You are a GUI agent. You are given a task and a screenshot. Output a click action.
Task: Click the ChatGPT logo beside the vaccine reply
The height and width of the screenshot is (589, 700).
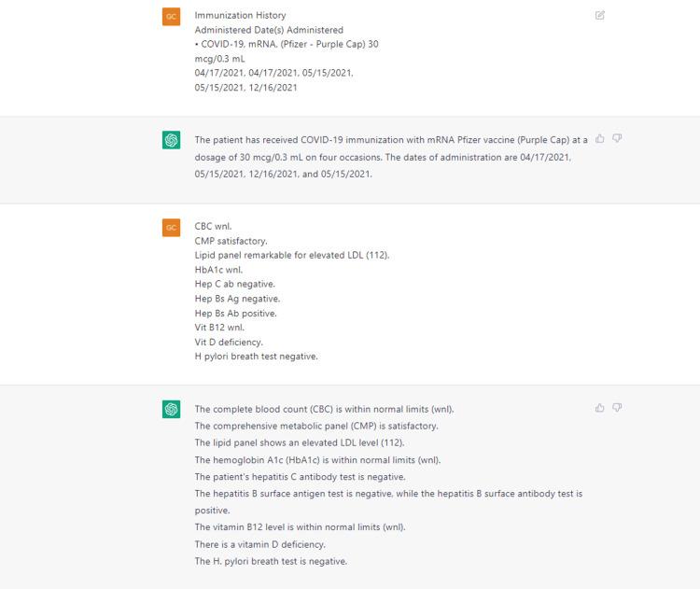point(171,141)
